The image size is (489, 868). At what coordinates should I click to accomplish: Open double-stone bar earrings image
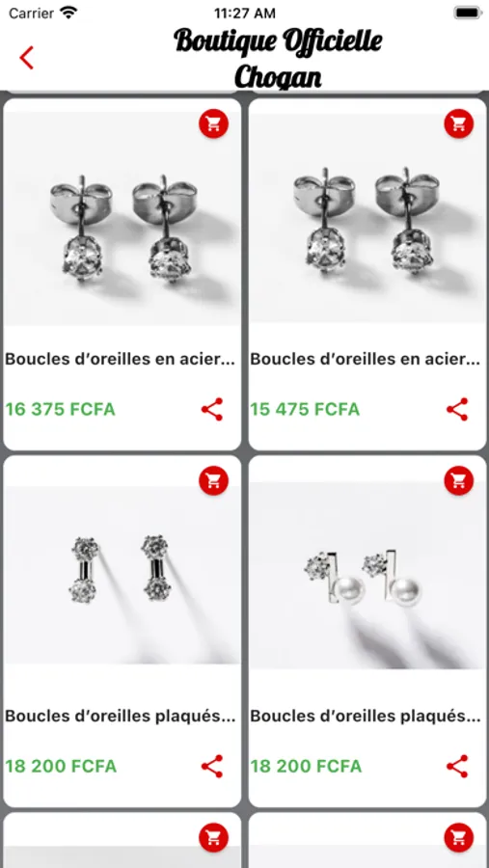pyautogui.click(x=122, y=575)
